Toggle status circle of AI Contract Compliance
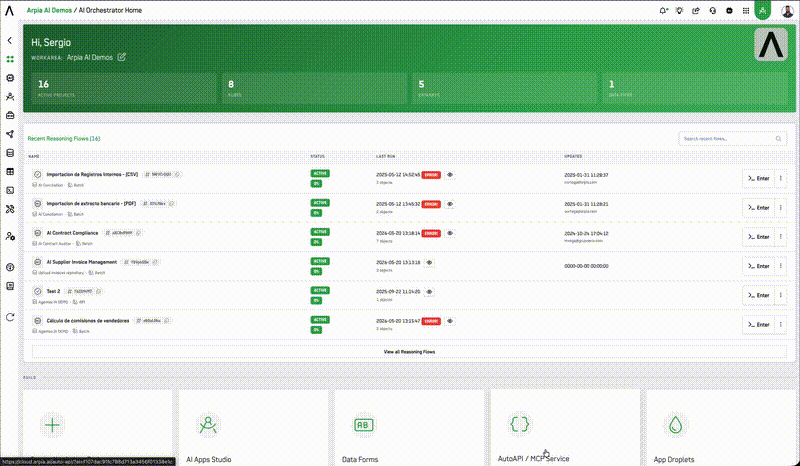The image size is (800, 466). click(37, 233)
